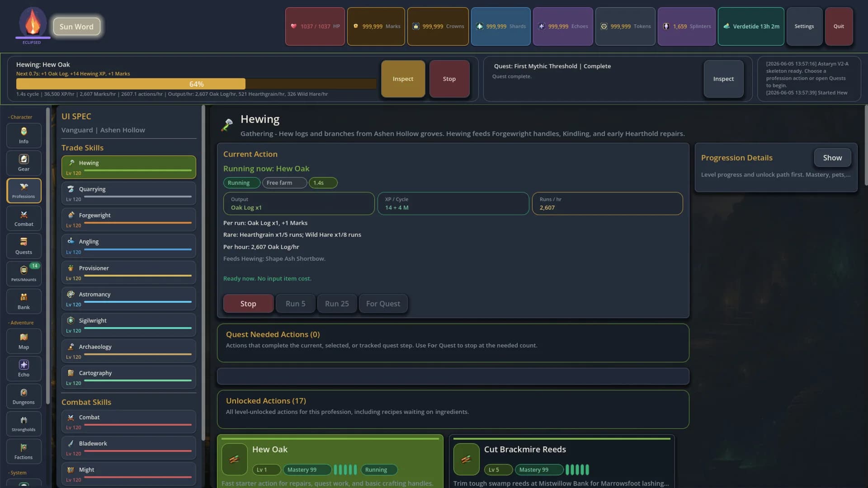Click the Tokens currency tile
The height and width of the screenshot is (488, 868).
625,26
